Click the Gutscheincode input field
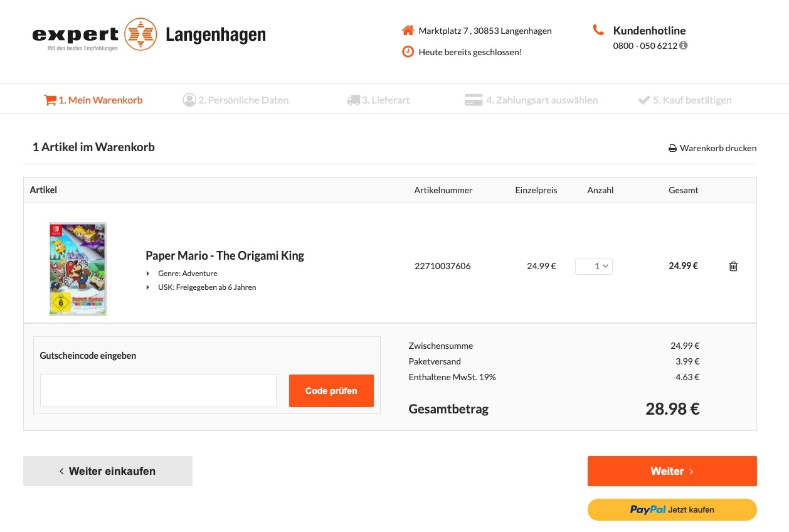Image resolution: width=789 pixels, height=532 pixels. [158, 391]
